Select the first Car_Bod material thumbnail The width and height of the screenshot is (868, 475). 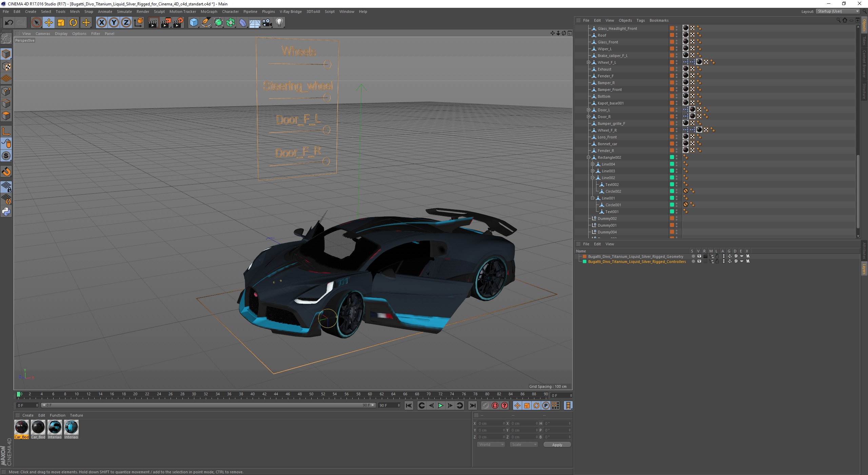click(22, 427)
